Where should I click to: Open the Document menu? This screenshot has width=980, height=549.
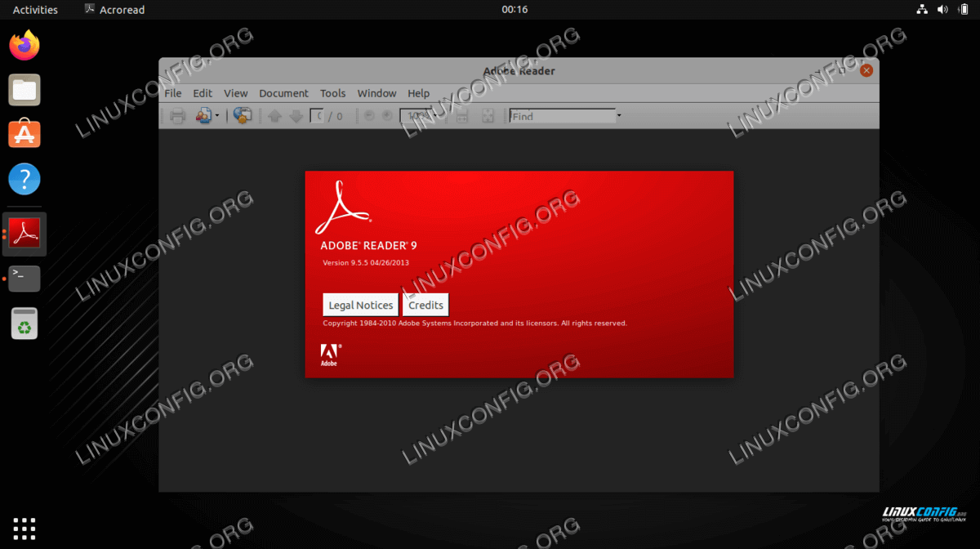click(x=284, y=93)
